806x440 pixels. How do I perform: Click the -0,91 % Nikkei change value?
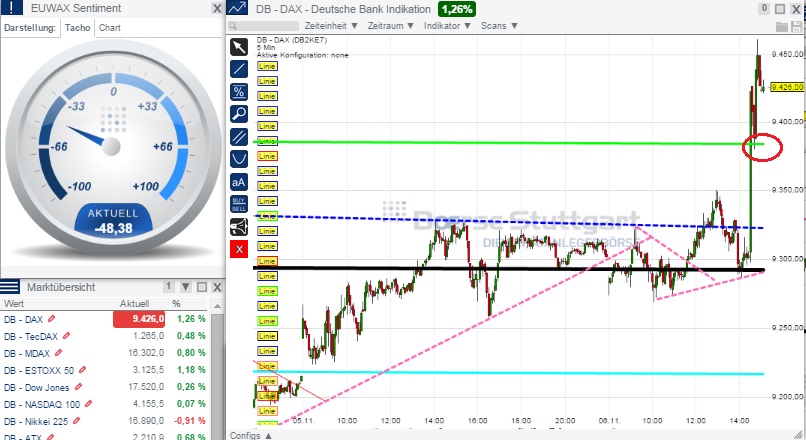[x=190, y=420]
